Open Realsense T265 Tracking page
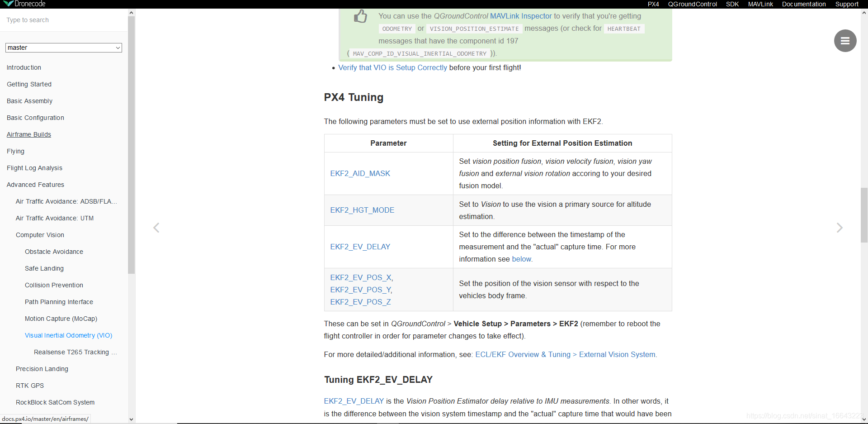868x424 pixels. click(x=75, y=352)
